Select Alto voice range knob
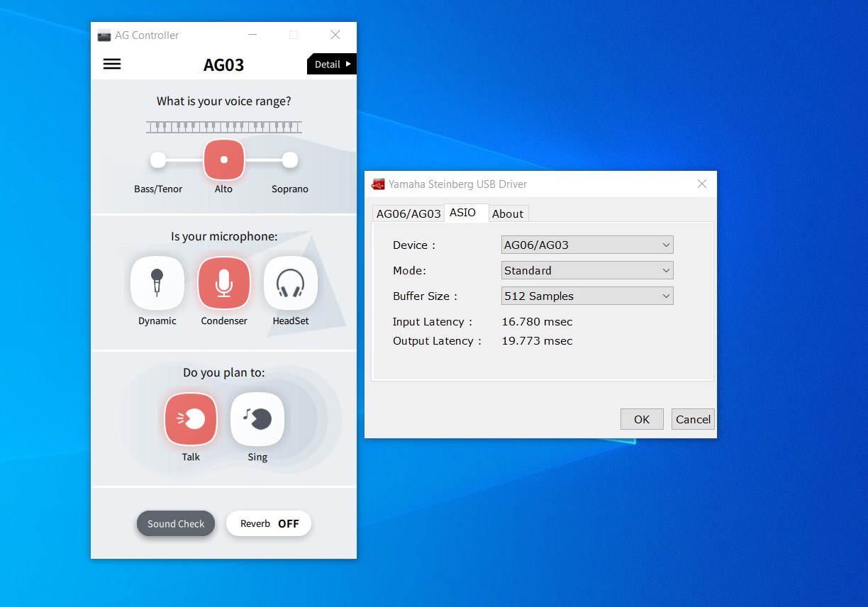868x607 pixels. click(x=224, y=160)
